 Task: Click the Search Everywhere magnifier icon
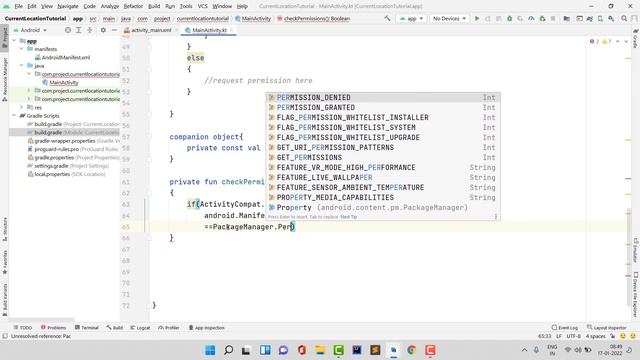coord(624,18)
